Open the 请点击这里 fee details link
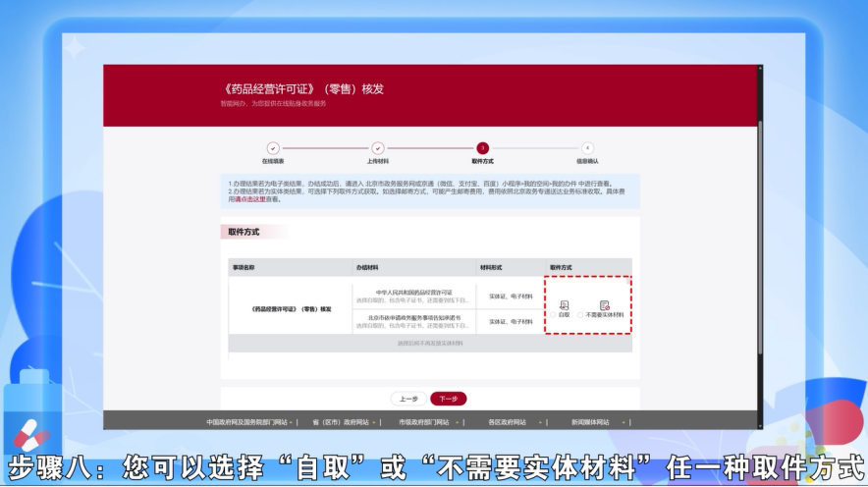This screenshot has width=868, height=487. [x=250, y=199]
